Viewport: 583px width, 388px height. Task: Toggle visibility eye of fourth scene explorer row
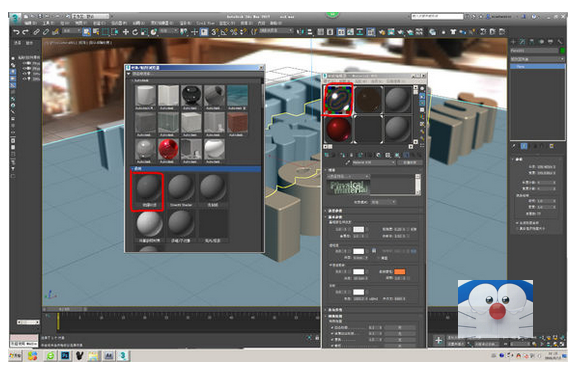(x=26, y=79)
